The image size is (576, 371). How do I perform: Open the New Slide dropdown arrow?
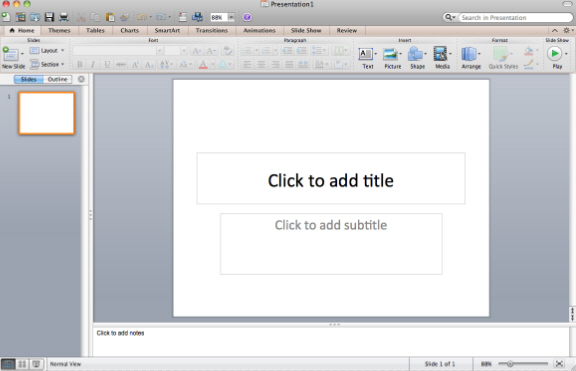22,54
